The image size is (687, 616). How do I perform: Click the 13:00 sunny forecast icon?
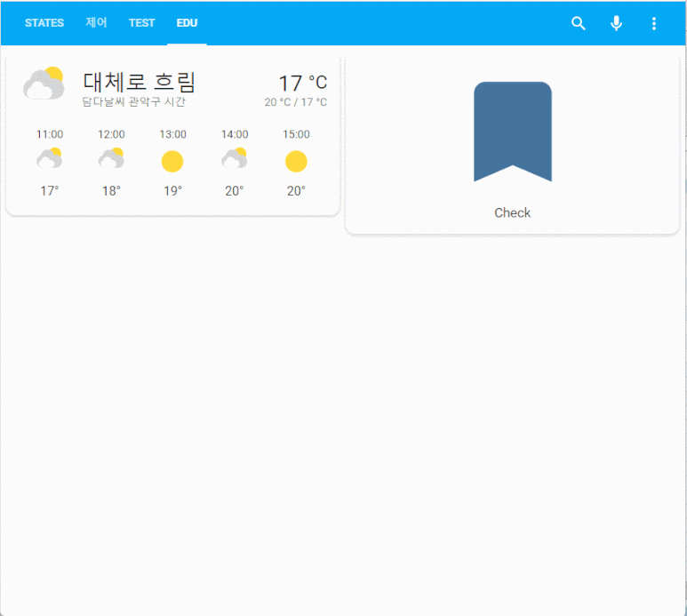[x=172, y=161]
